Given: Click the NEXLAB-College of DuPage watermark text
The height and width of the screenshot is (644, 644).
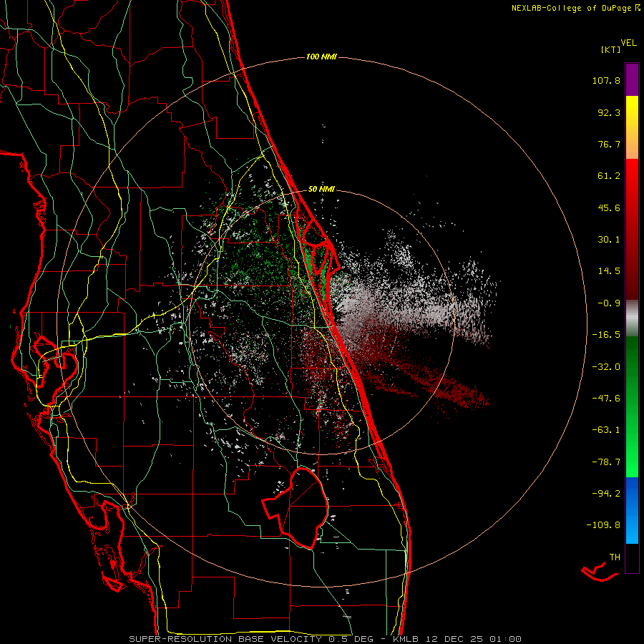Looking at the screenshot, I should [575, 8].
